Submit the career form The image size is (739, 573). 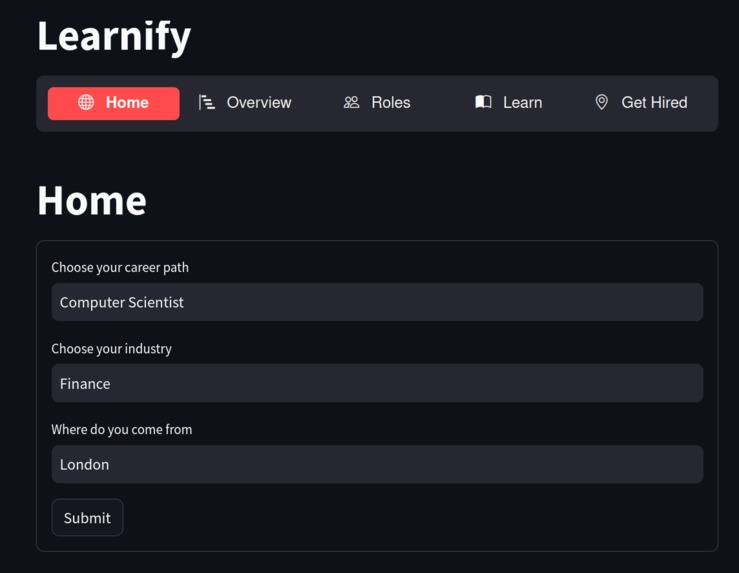(x=87, y=517)
